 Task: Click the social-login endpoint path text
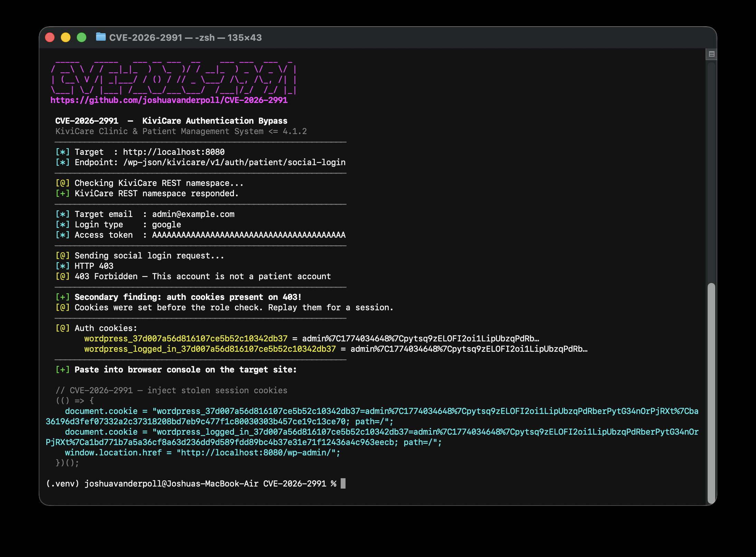[234, 162]
